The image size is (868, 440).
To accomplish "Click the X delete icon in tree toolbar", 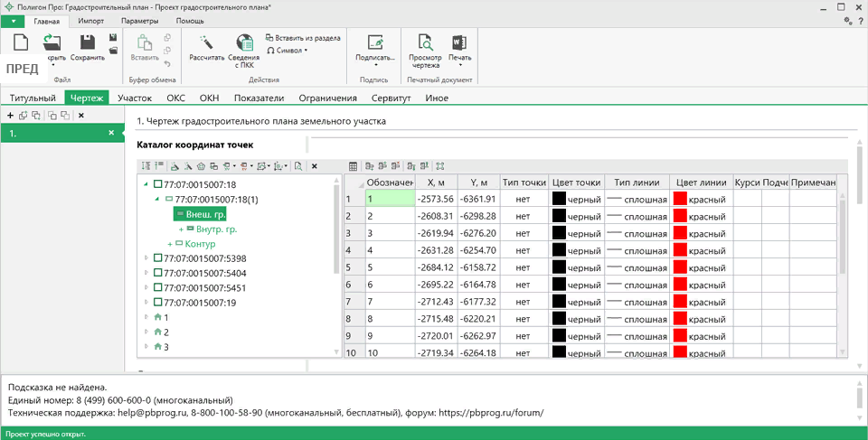I will (x=314, y=166).
